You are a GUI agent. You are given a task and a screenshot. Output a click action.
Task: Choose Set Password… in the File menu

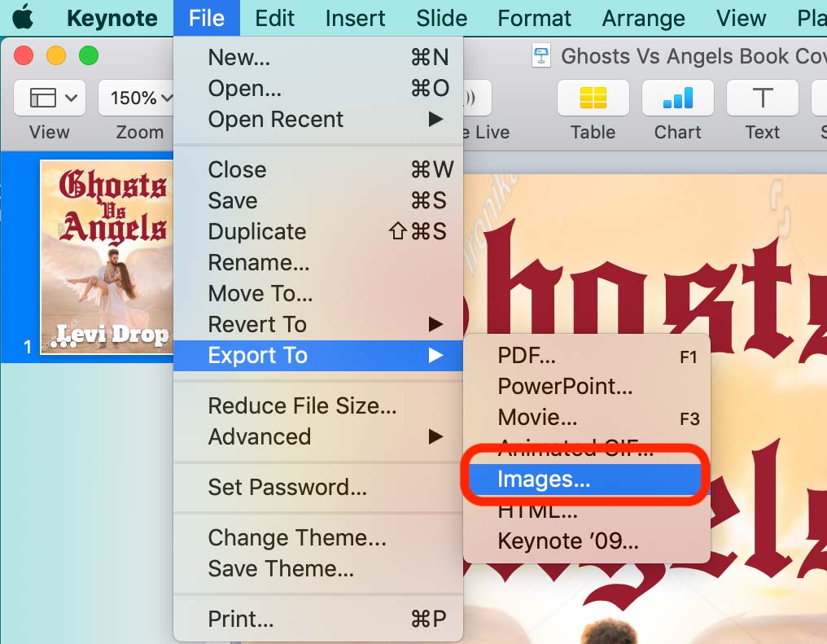pos(318,487)
